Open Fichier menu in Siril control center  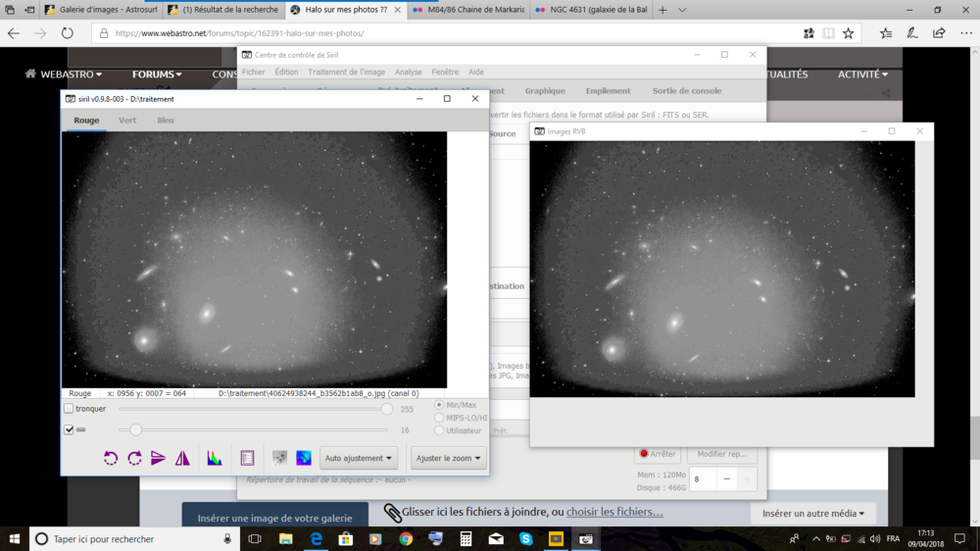tap(253, 72)
